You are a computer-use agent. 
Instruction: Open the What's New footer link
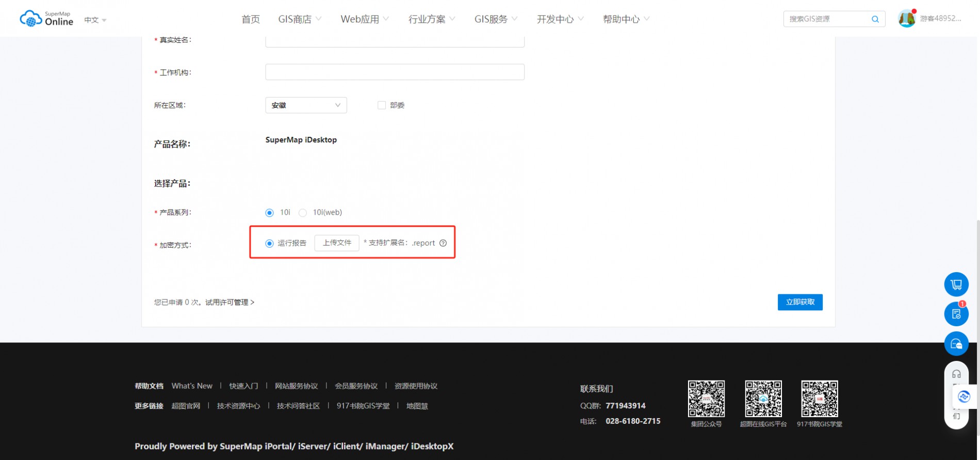coord(192,386)
